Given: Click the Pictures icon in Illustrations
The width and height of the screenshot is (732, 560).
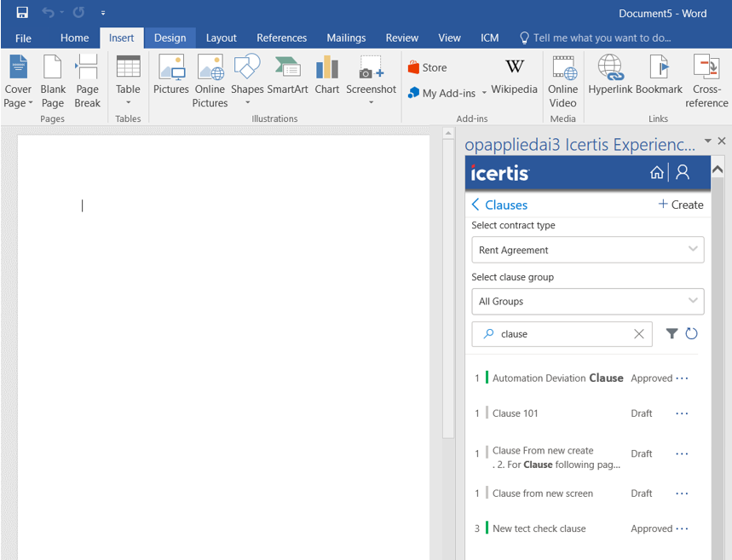Looking at the screenshot, I should point(170,75).
